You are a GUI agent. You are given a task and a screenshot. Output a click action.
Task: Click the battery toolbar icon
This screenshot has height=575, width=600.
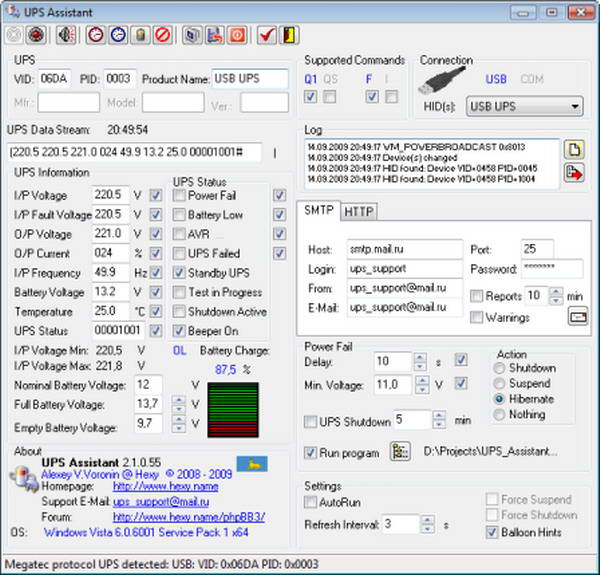141,34
